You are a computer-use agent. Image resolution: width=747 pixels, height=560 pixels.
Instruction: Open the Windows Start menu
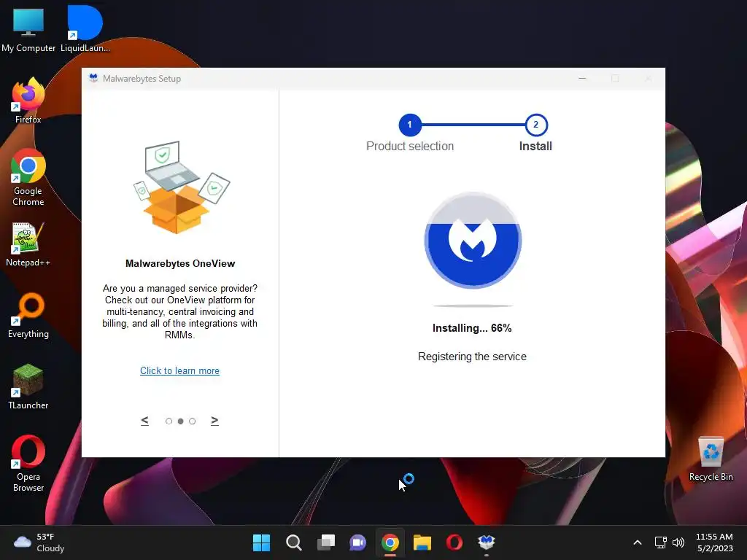point(261,542)
